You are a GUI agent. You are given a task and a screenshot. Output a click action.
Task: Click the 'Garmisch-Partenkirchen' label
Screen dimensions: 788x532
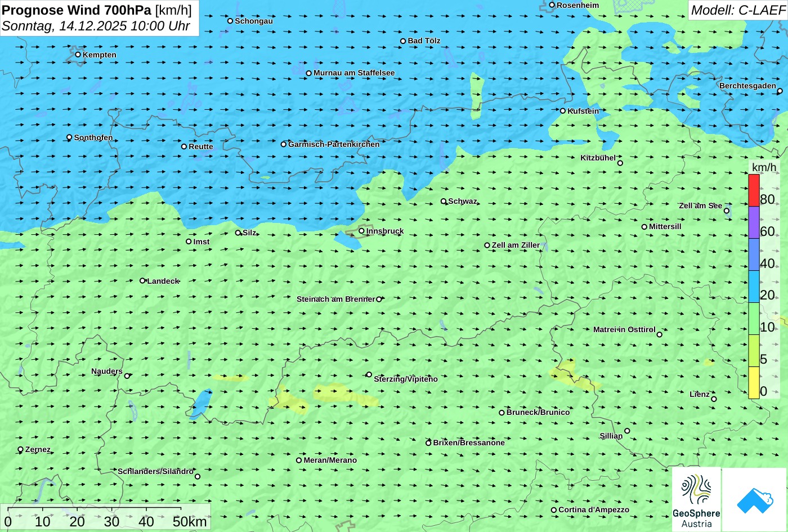pyautogui.click(x=334, y=144)
